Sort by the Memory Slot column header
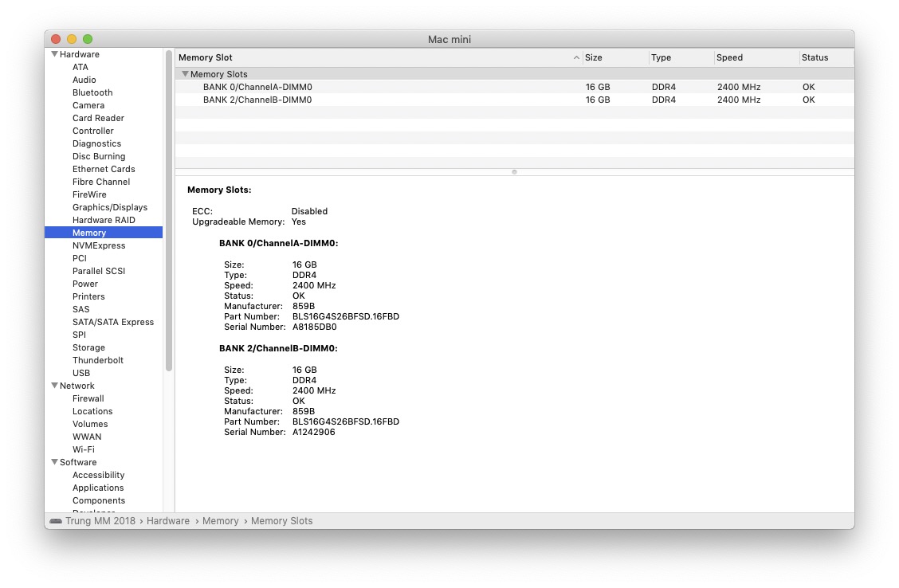899x588 pixels. (379, 57)
